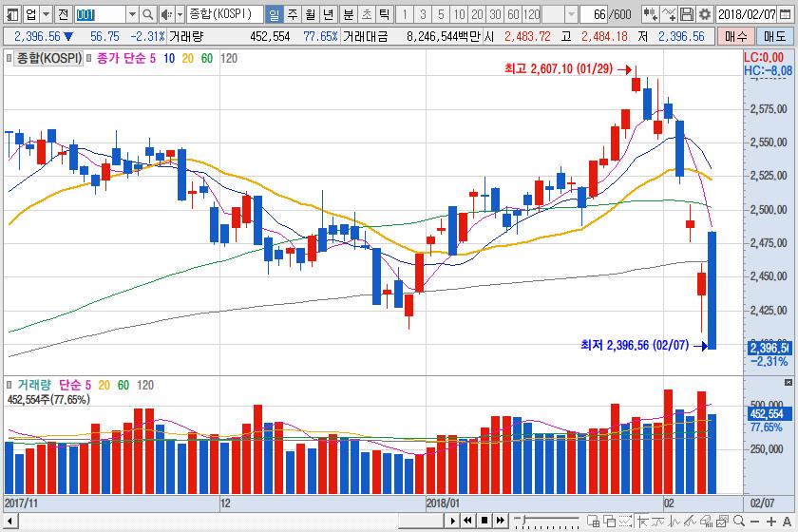Click the 전 button
The image size is (798, 532).
click(x=63, y=14)
